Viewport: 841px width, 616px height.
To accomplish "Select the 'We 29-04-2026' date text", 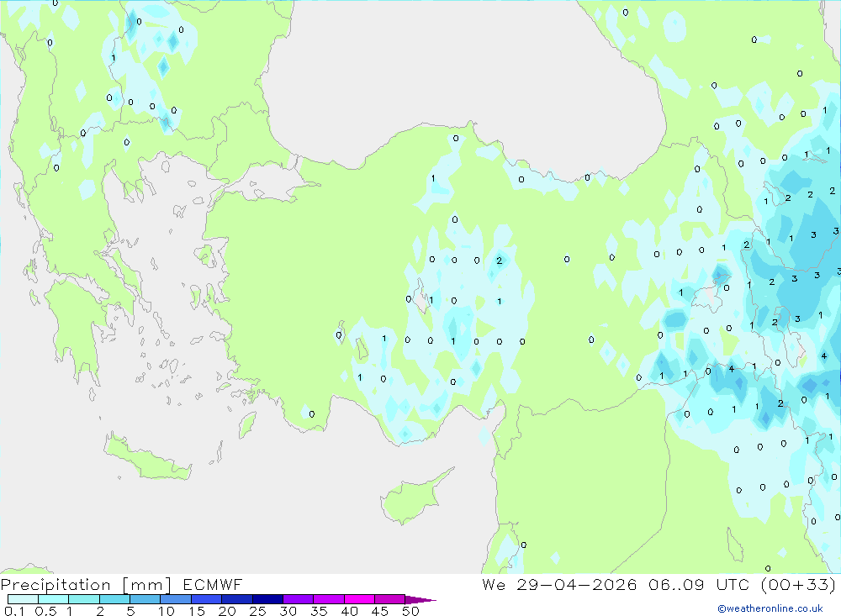I will coord(559,585).
